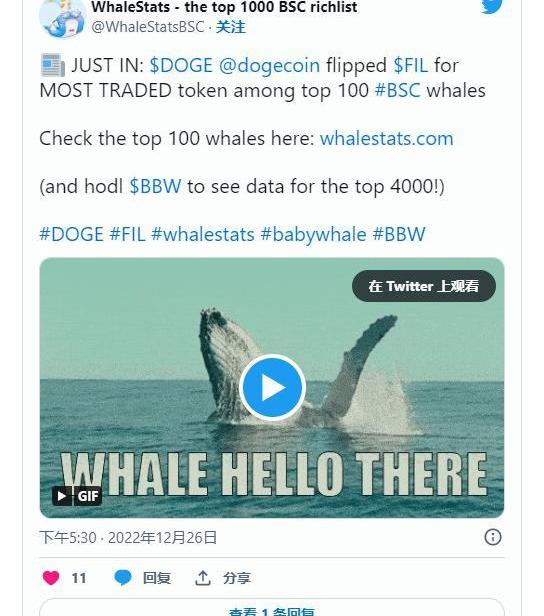The image size is (544, 616).
Task: Play the whale GIF with center button
Action: (272, 387)
